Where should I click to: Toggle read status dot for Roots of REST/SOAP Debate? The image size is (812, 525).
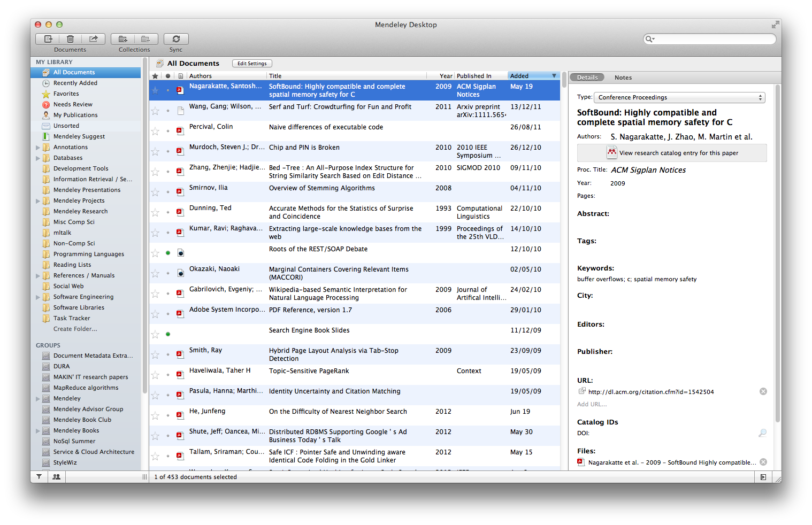point(168,253)
